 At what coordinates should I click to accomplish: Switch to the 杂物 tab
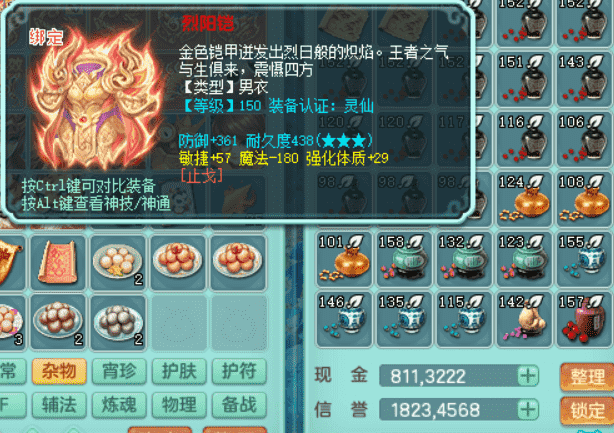click(59, 371)
